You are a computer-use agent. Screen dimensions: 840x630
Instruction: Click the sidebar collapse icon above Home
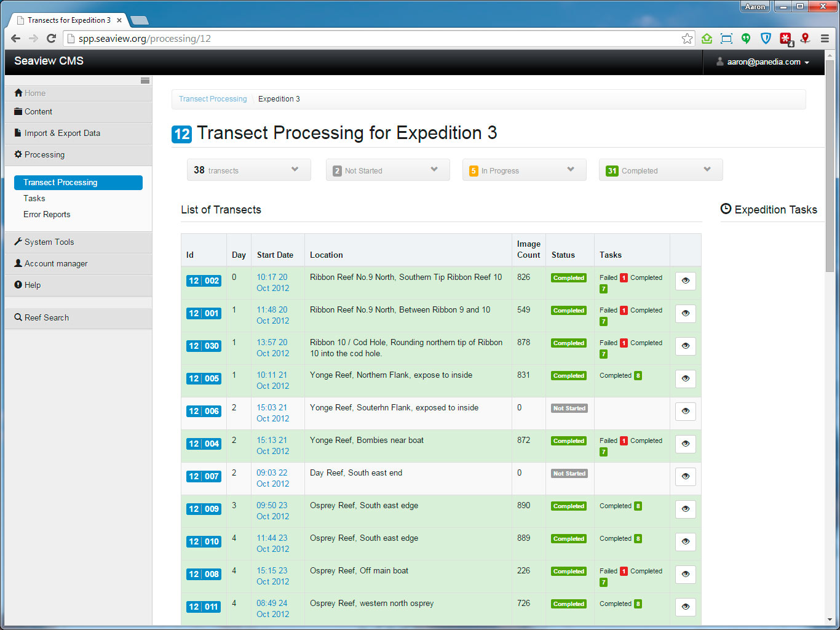pyautogui.click(x=145, y=81)
